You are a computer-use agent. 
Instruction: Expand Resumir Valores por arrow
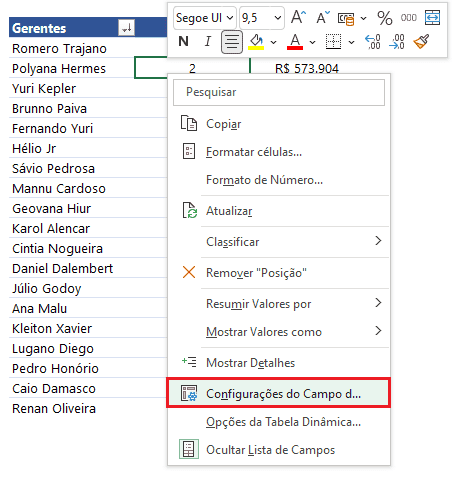[x=378, y=303]
